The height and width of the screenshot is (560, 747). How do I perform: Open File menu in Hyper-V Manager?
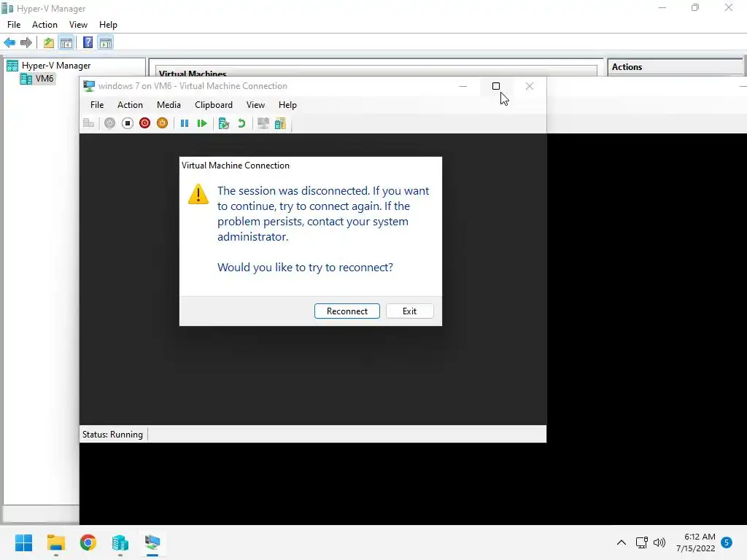click(14, 25)
